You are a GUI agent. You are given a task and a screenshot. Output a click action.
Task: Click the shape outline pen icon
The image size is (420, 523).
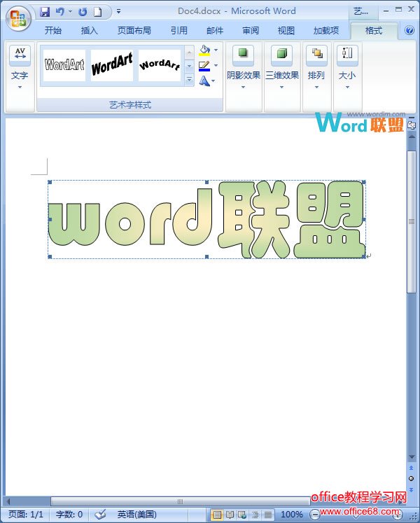(204, 66)
